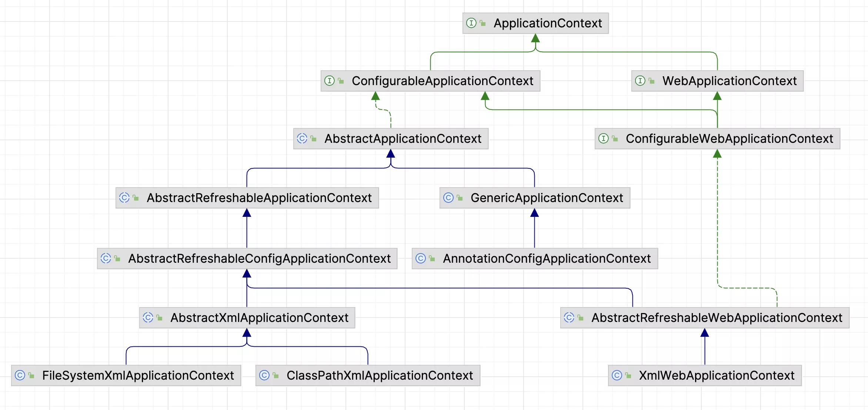Click the public visibility icon on AnnotationConfigApplicationContext

[x=432, y=259]
